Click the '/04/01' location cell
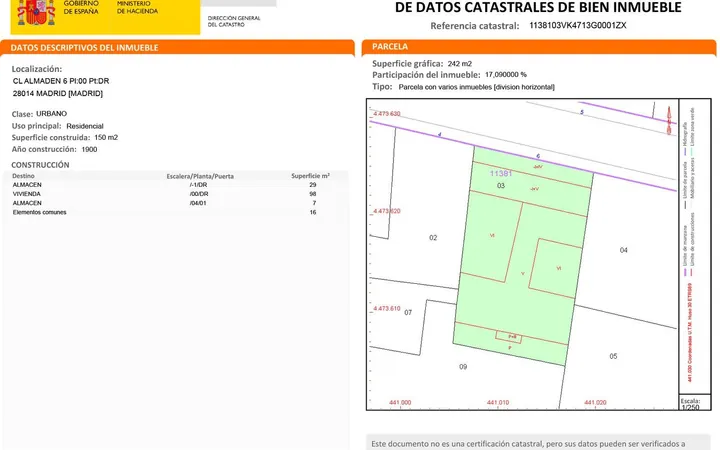 pyautogui.click(x=198, y=203)
